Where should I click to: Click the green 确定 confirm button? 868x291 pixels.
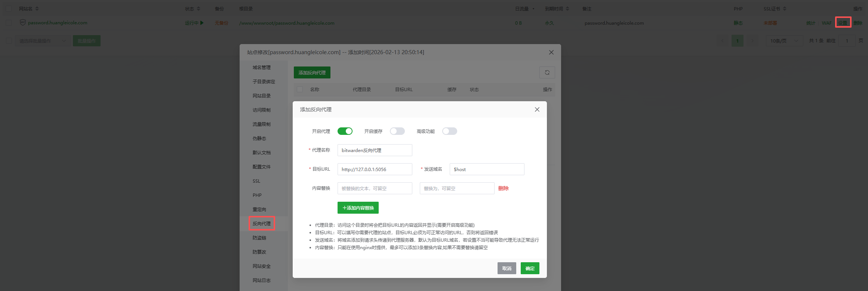point(530,268)
